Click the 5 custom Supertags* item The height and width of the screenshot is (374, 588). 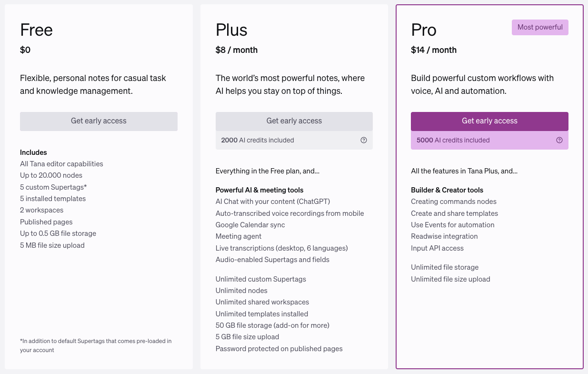[x=53, y=187]
